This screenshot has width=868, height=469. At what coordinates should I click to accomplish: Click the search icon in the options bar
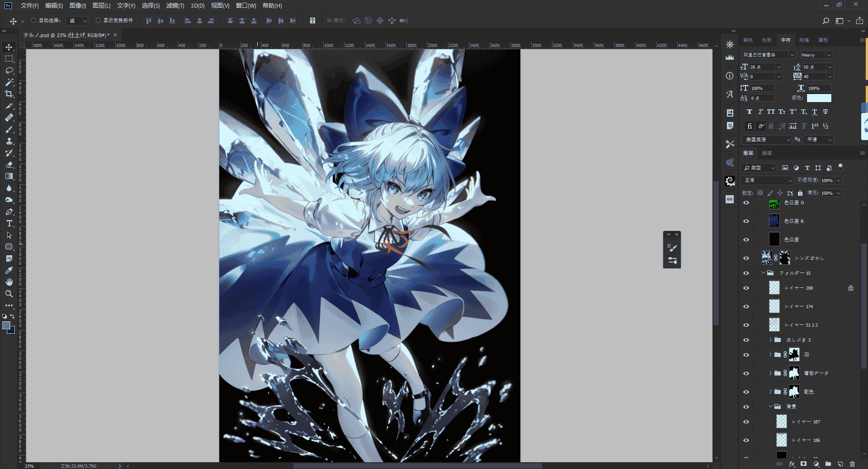click(826, 21)
